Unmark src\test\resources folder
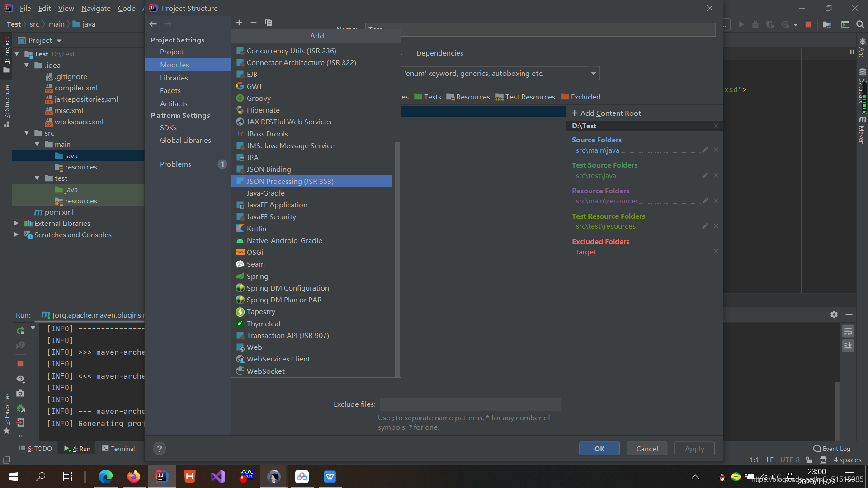 (716, 226)
